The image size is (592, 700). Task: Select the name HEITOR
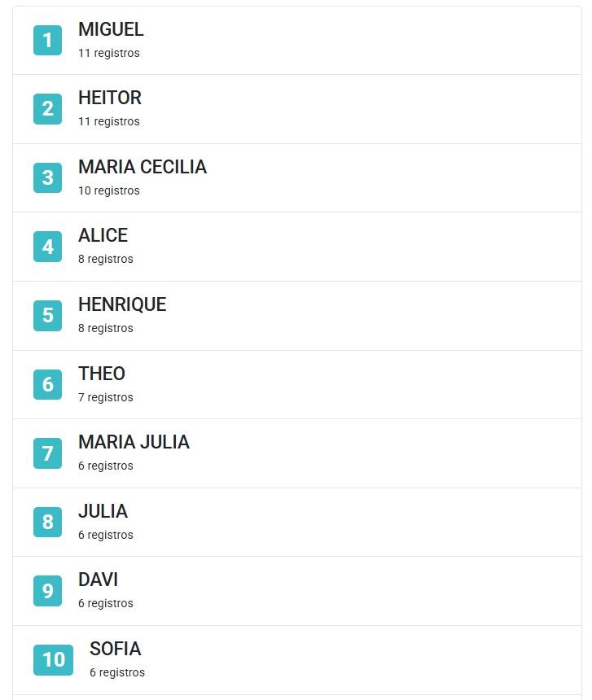[110, 98]
